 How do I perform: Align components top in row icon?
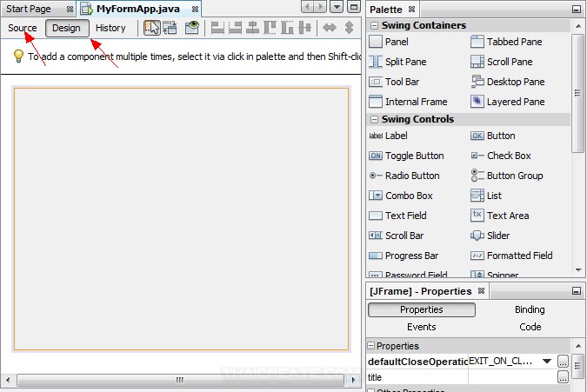270,28
